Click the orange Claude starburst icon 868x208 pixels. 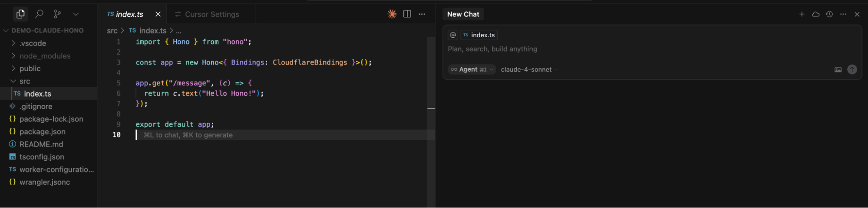click(392, 14)
